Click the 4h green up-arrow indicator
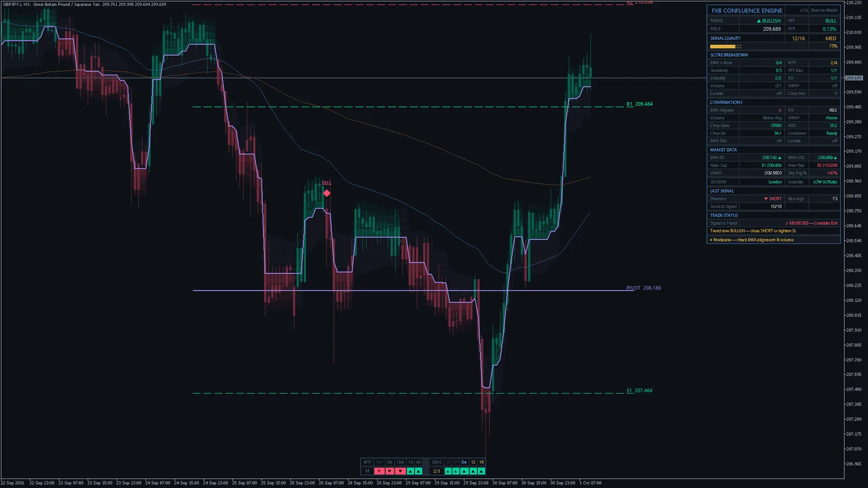Screen dimensions: 868x488 click(x=418, y=471)
